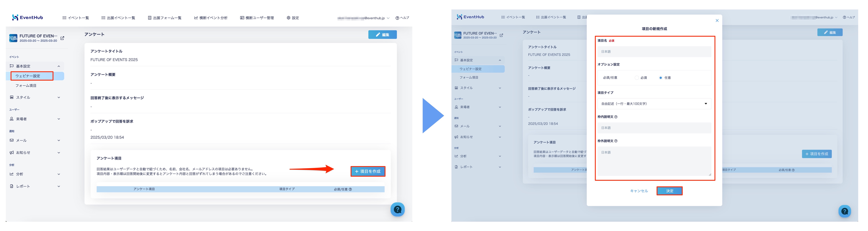Select ウェビナー設定 in the undimmed sidebar
Image resolution: width=868 pixels, height=231 pixels.
pyautogui.click(x=28, y=76)
